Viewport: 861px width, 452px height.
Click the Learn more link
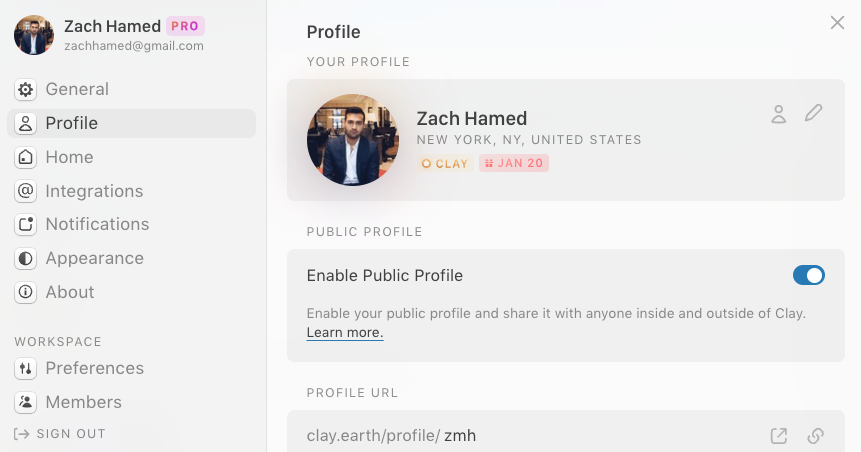(345, 332)
